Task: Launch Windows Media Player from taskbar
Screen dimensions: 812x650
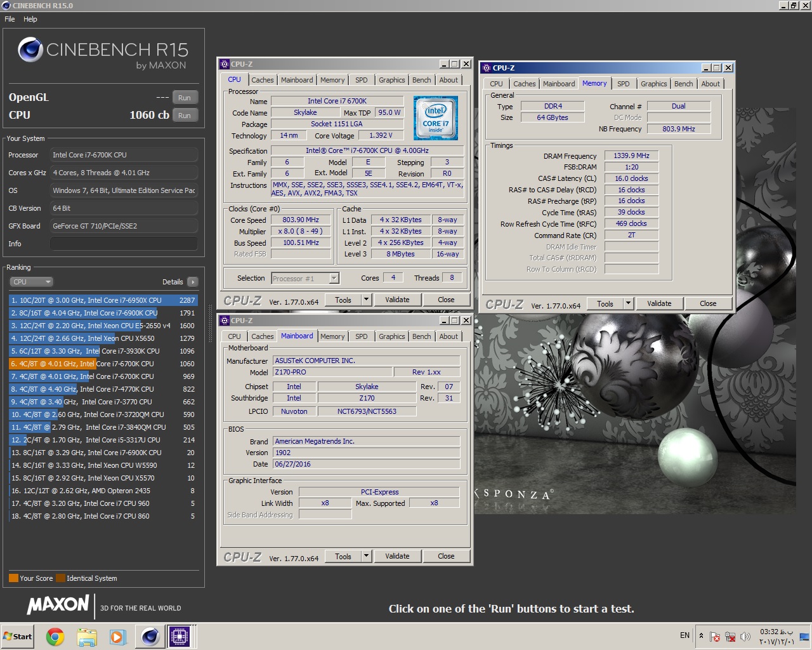Action: [x=117, y=636]
